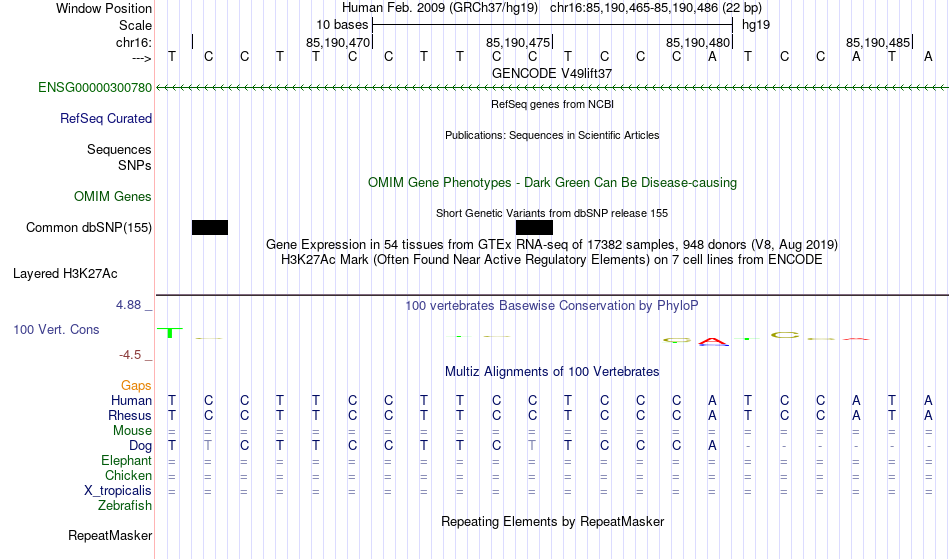Click the Scale row label
This screenshot has height=559, width=950.
136,26
